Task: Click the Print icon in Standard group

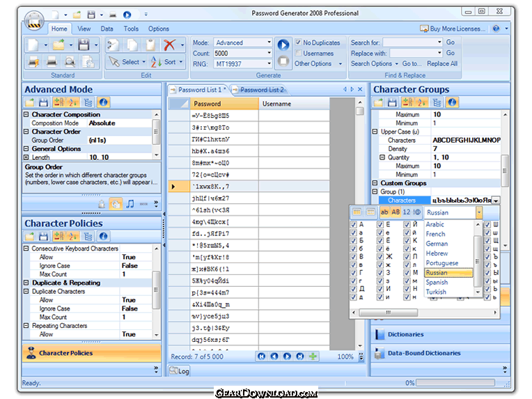Action: click(x=52, y=62)
